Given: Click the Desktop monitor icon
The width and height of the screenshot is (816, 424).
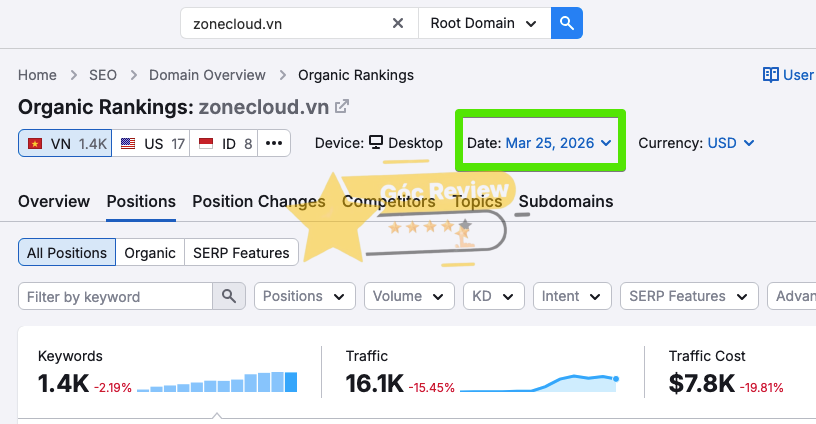Looking at the screenshot, I should (x=376, y=142).
